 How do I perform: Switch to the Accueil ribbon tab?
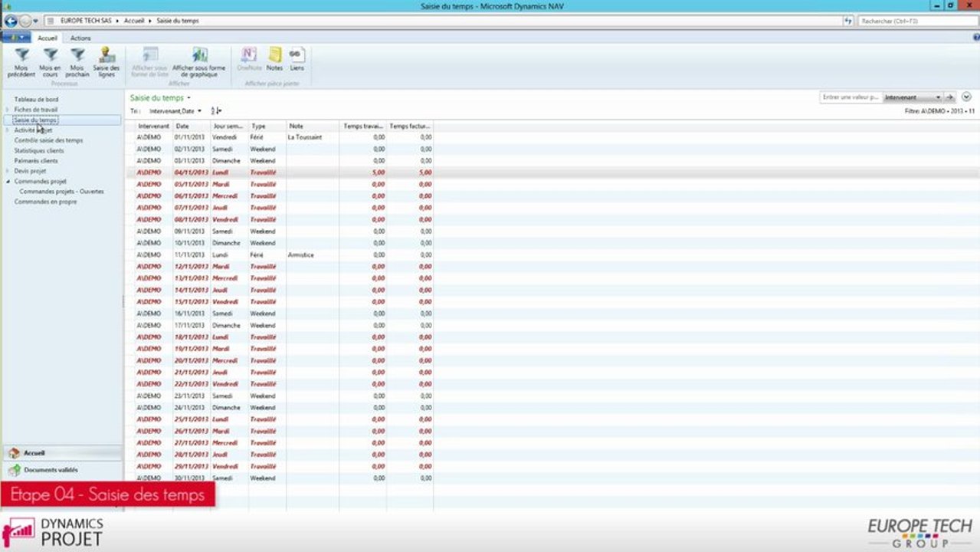[48, 38]
